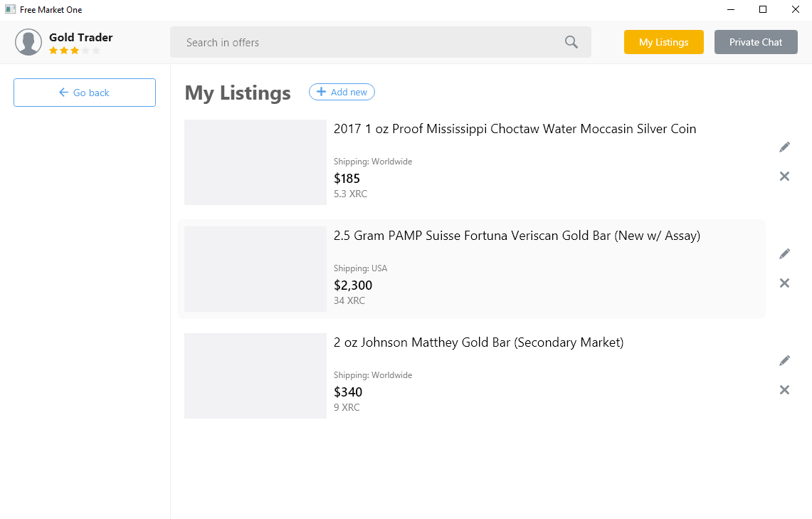This screenshot has width=812, height=519.
Task: Click the Gold Trader star rating
Action: pos(75,51)
